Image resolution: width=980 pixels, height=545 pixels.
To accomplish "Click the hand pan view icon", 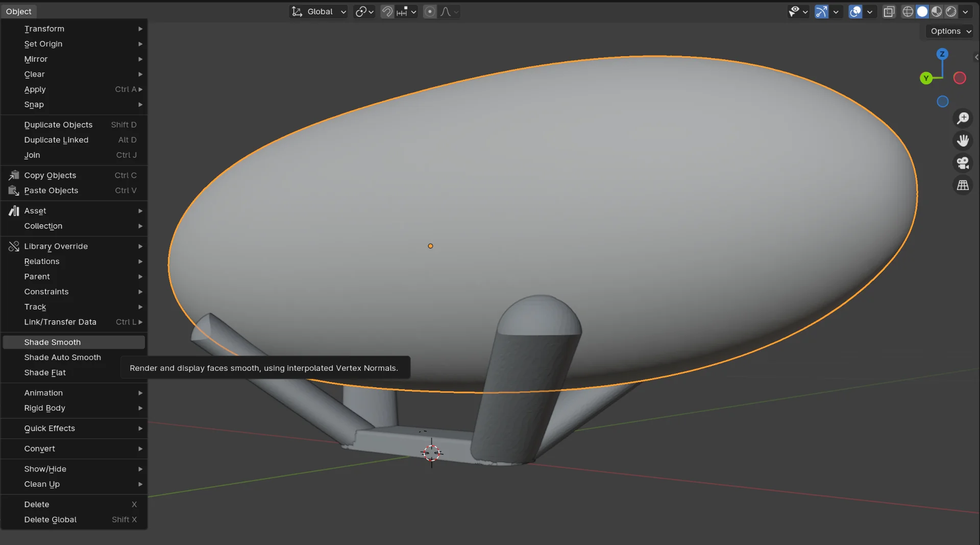I will click(x=963, y=140).
